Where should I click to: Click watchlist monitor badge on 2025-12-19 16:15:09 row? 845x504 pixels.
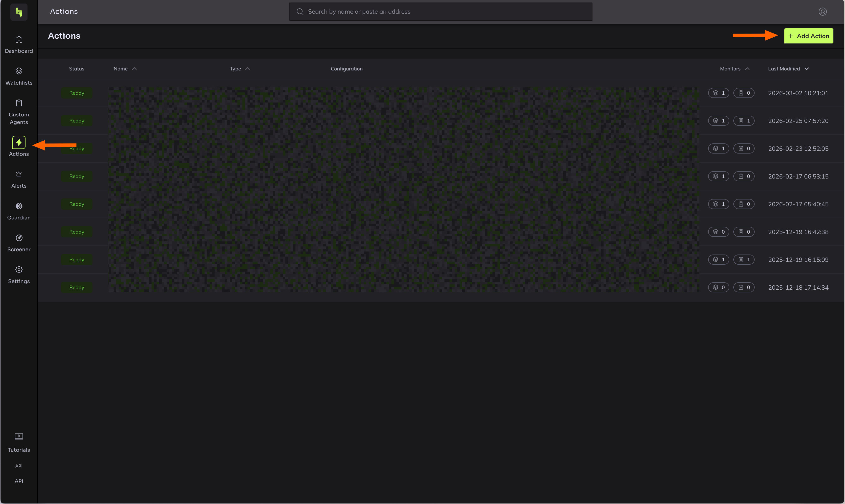pos(719,260)
